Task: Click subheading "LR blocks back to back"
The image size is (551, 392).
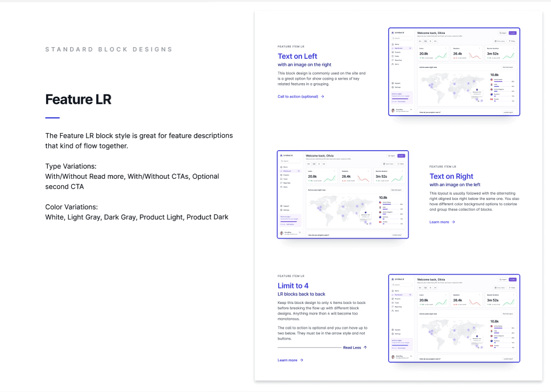Action: (301, 294)
